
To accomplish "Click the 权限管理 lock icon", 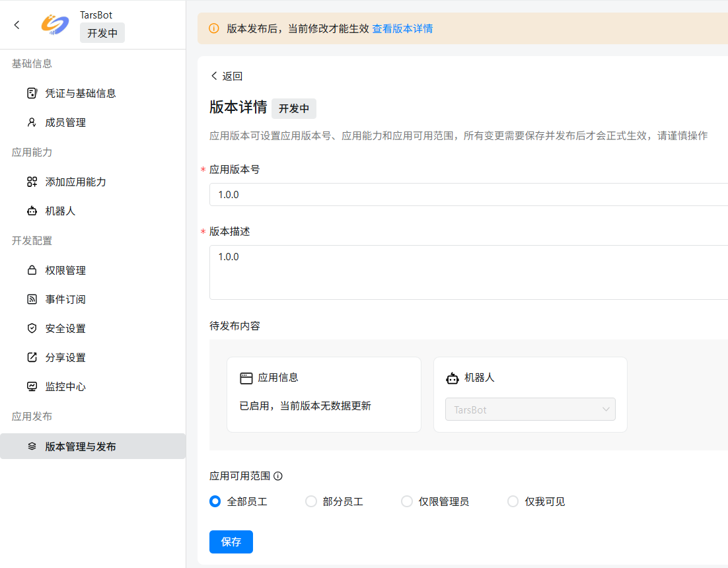I will click(x=32, y=270).
